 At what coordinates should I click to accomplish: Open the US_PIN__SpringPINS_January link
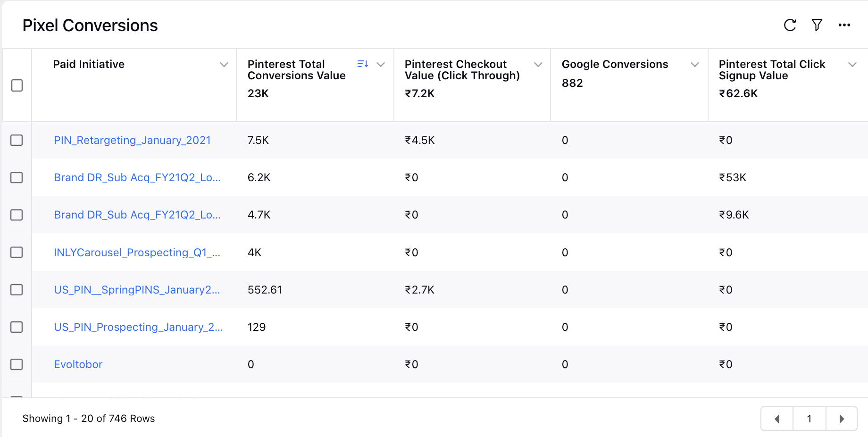(137, 290)
